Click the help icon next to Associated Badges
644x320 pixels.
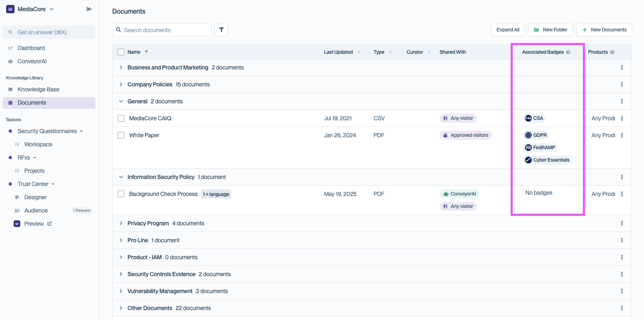pos(568,52)
